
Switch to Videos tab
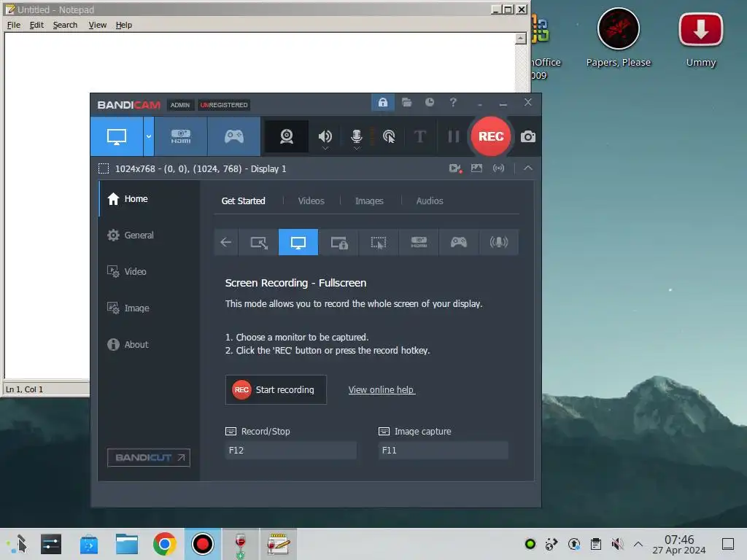coord(311,201)
